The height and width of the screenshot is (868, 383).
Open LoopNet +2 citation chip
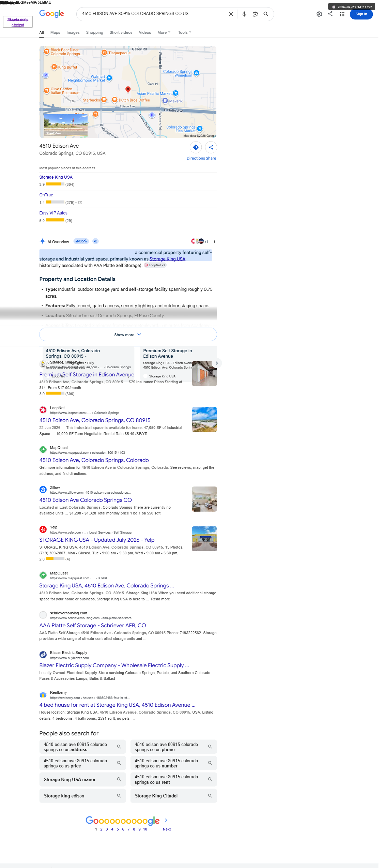[155, 265]
